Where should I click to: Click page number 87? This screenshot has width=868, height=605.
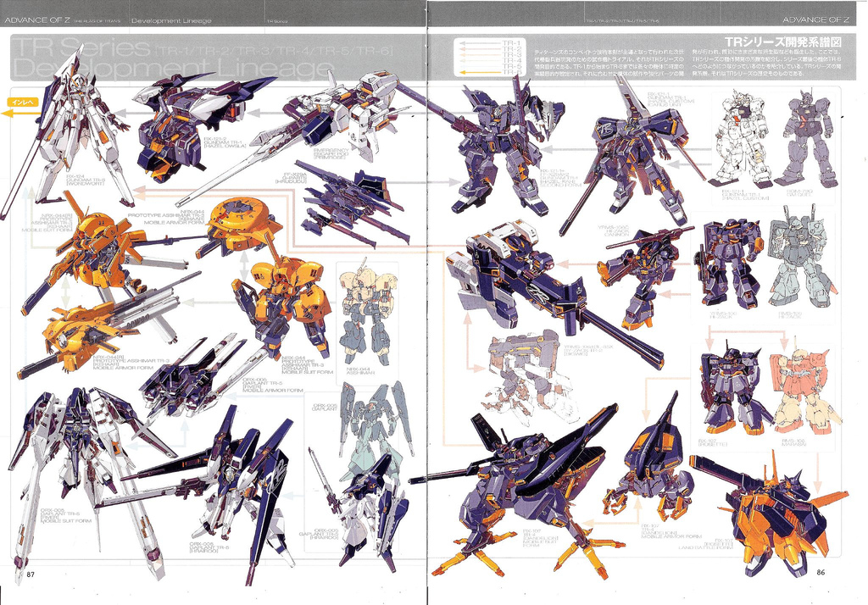coord(31,574)
